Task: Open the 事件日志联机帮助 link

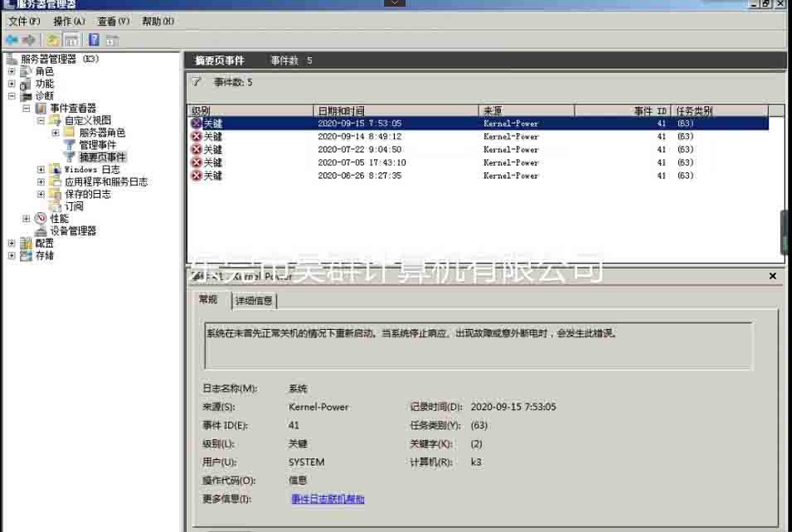Action: 328,500
